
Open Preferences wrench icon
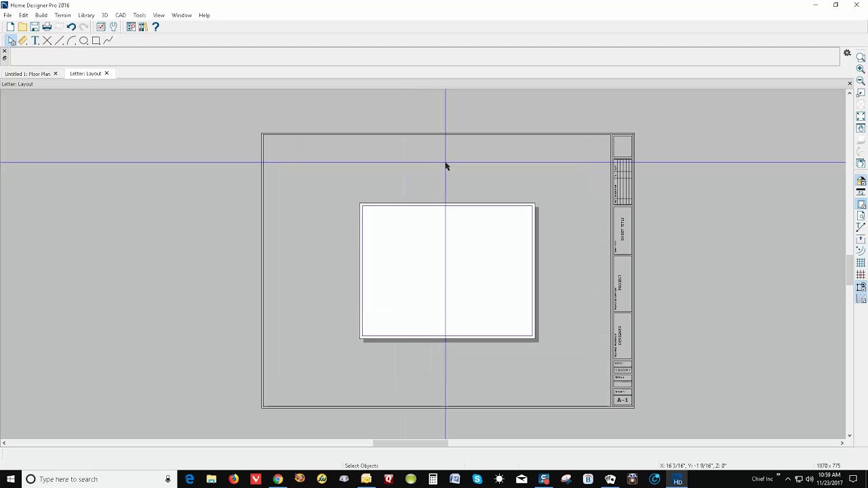(113, 27)
